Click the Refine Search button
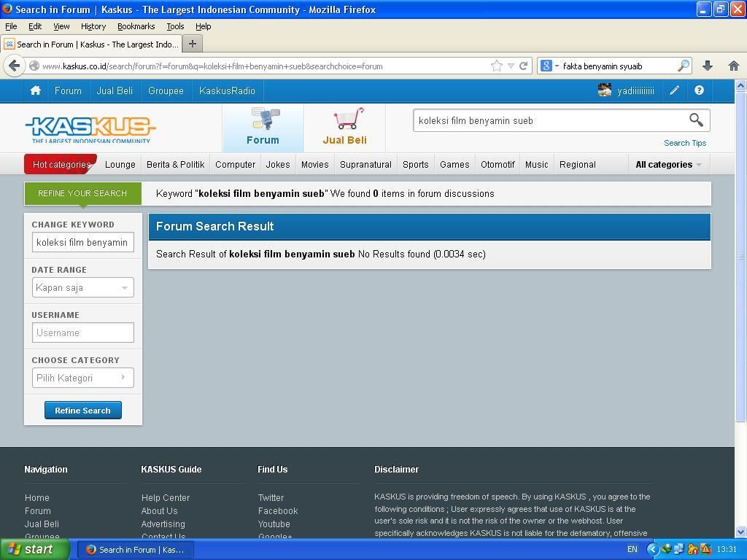Viewport: 747px width, 560px height. [83, 411]
